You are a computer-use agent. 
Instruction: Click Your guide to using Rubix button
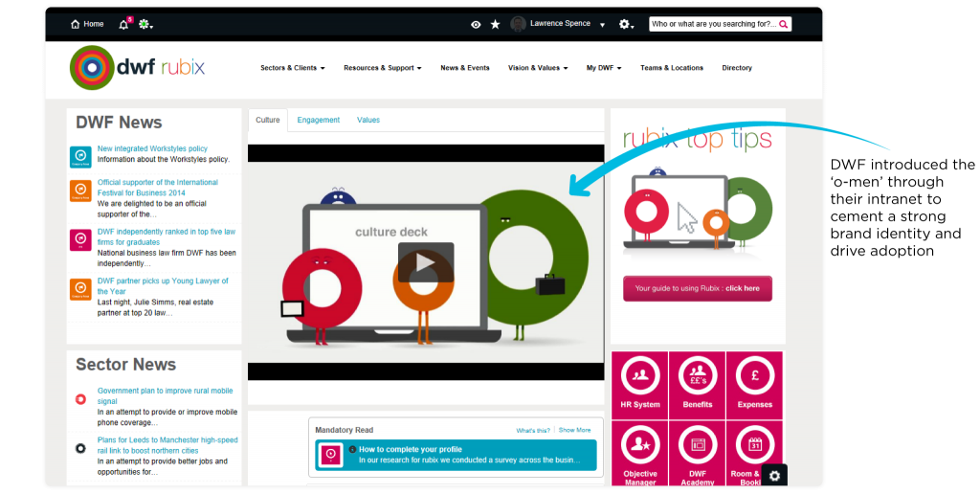(x=698, y=288)
